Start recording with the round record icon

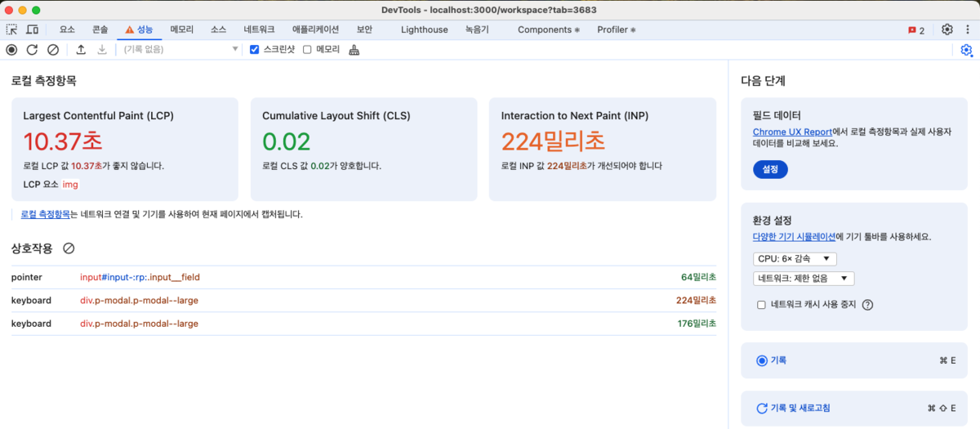11,50
